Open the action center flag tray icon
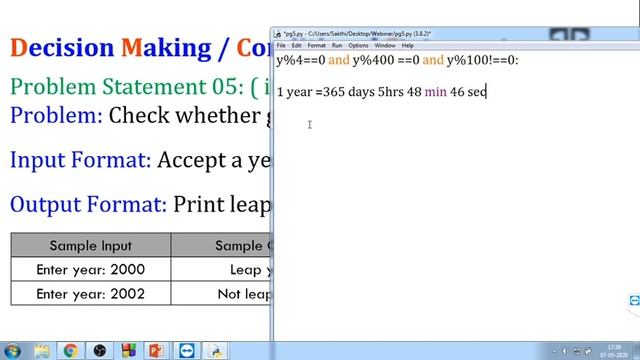The height and width of the screenshot is (360, 640). 589,351
